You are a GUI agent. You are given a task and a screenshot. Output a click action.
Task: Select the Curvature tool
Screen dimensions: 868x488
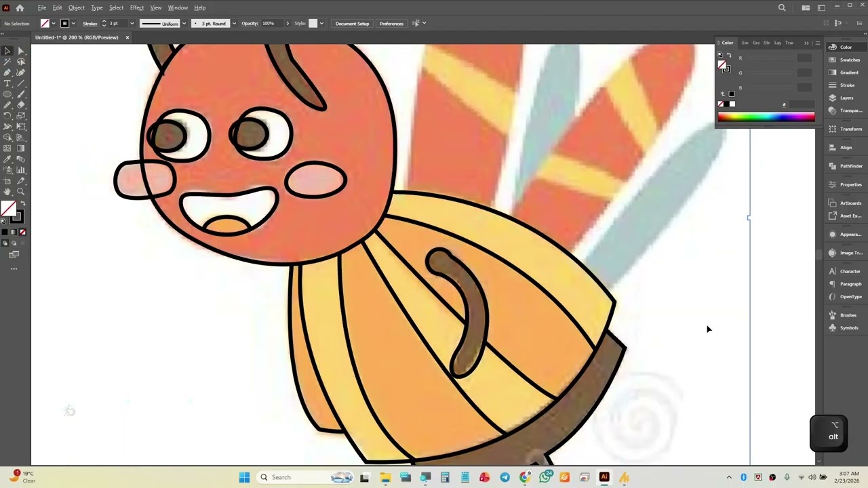point(21,73)
